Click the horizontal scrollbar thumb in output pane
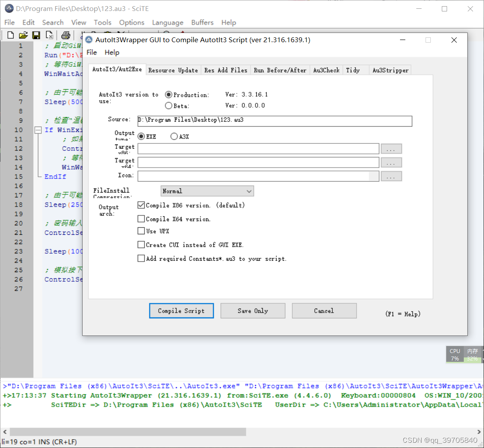This screenshot has width=484, height=448. pos(128,432)
